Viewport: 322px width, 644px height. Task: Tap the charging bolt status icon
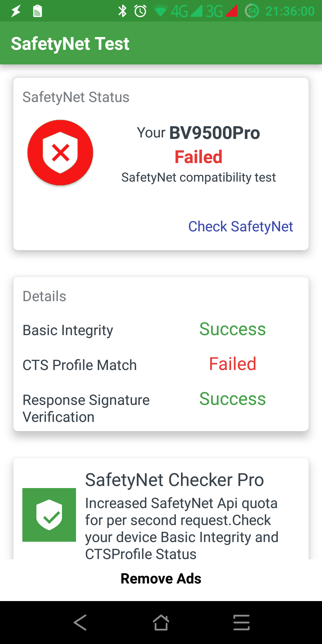coord(16,11)
